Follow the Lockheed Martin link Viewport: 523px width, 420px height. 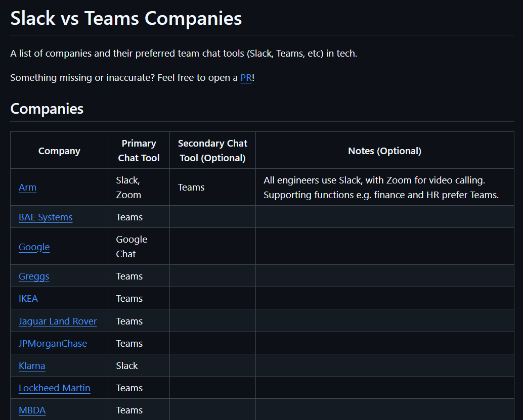click(x=54, y=388)
